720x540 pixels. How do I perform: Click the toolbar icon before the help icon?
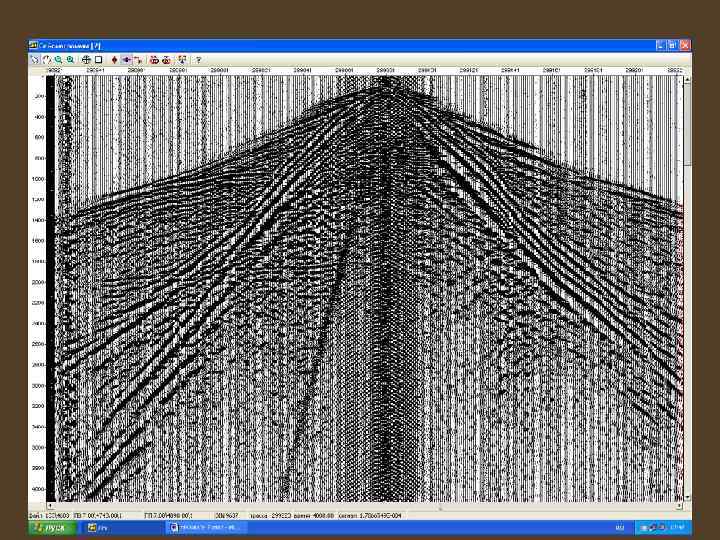pos(182,60)
